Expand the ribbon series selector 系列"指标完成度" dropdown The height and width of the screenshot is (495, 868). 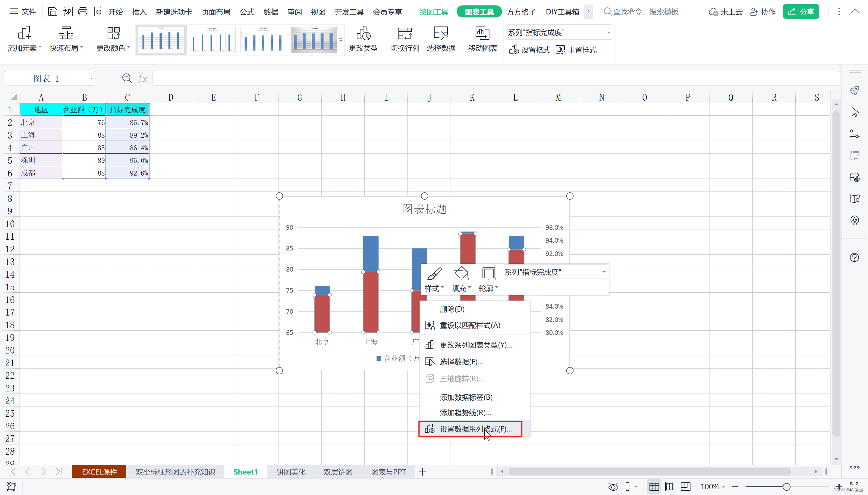click(609, 33)
